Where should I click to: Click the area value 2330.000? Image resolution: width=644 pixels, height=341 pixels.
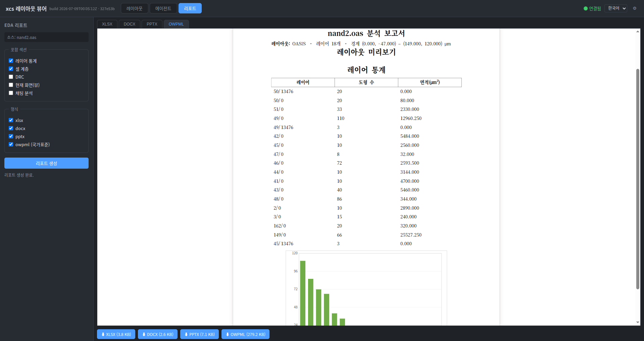click(x=409, y=109)
